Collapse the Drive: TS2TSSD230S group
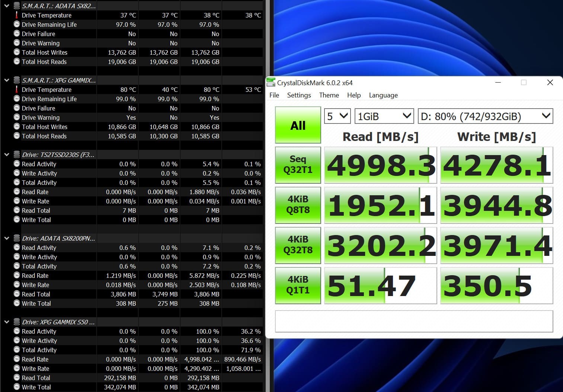 (x=6, y=155)
